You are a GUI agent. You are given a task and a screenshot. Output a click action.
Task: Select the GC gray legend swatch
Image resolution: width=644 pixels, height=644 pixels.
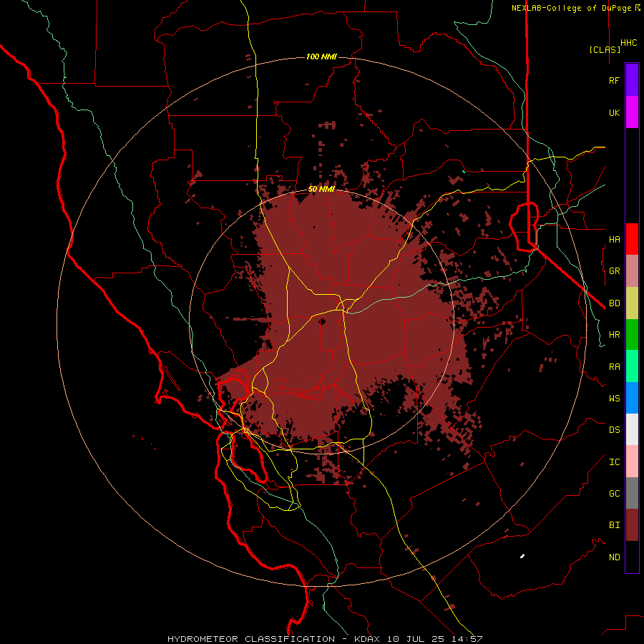coord(632,493)
